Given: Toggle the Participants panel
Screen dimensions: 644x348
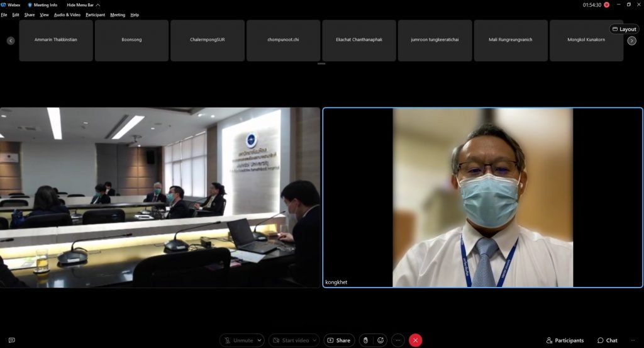Looking at the screenshot, I should pos(565,340).
